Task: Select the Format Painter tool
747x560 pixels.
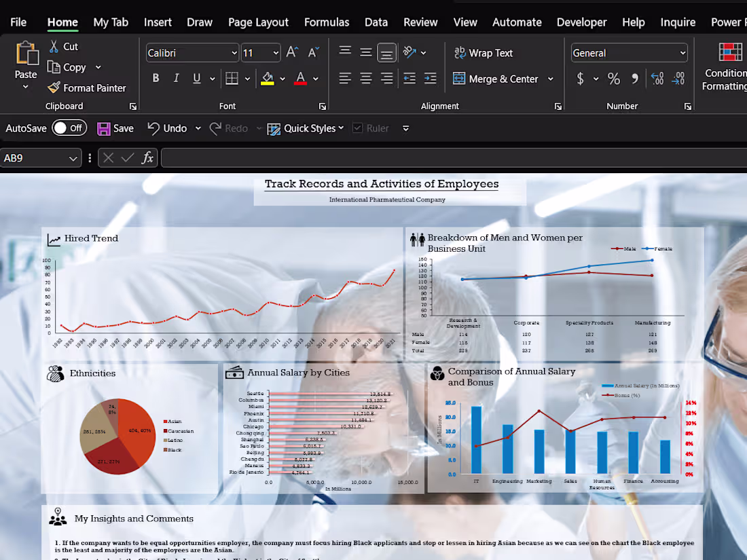Action: [87, 88]
